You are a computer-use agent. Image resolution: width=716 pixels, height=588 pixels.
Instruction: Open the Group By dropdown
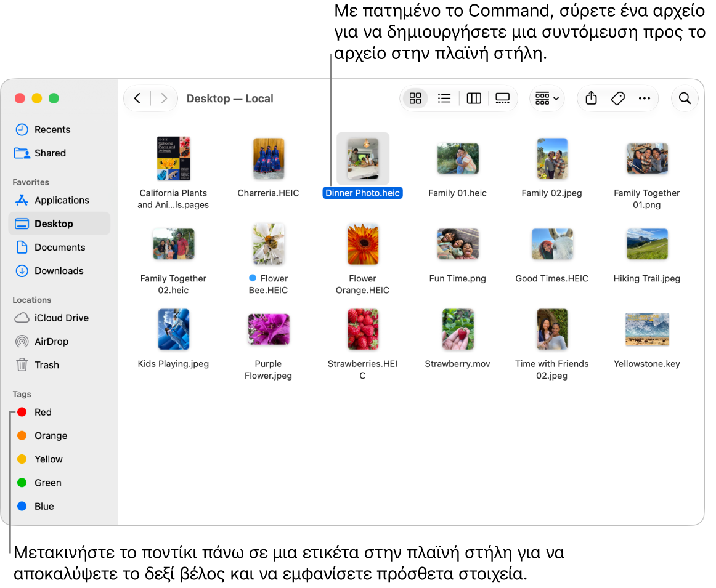(547, 99)
